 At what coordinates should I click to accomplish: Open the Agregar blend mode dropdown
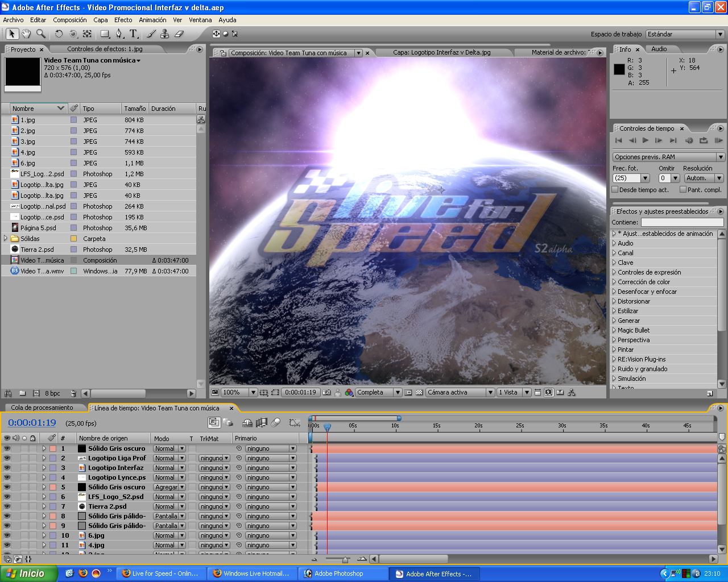click(x=169, y=487)
